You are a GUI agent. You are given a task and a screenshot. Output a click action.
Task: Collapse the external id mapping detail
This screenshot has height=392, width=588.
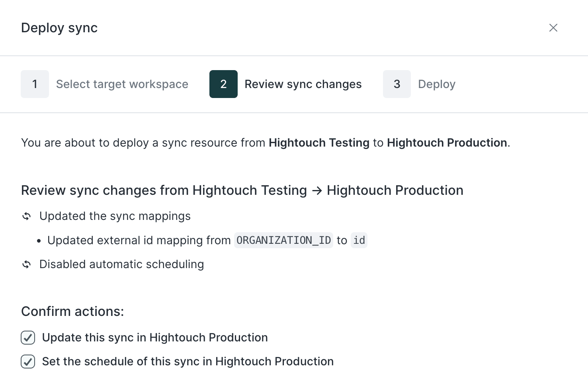tap(139, 240)
